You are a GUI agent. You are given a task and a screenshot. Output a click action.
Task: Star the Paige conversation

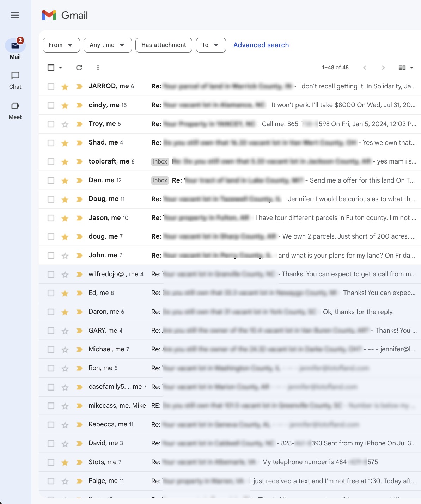point(65,481)
